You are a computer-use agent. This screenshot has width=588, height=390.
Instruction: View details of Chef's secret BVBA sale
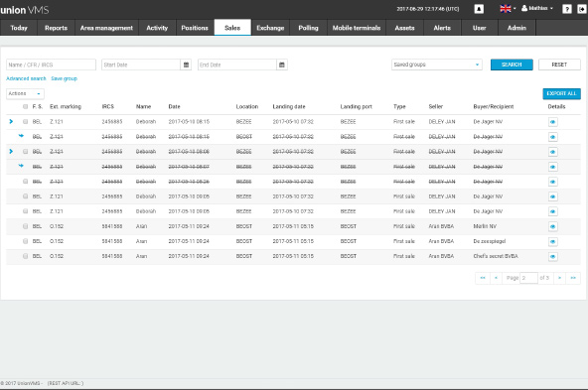553,256
